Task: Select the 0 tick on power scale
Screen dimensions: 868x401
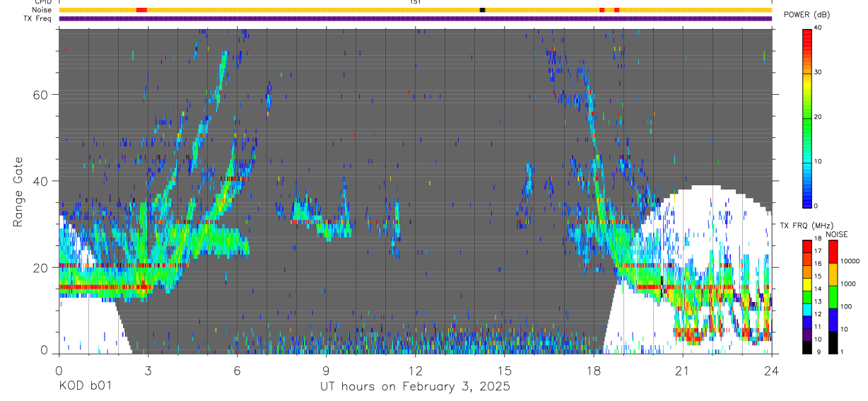Action: [817, 206]
